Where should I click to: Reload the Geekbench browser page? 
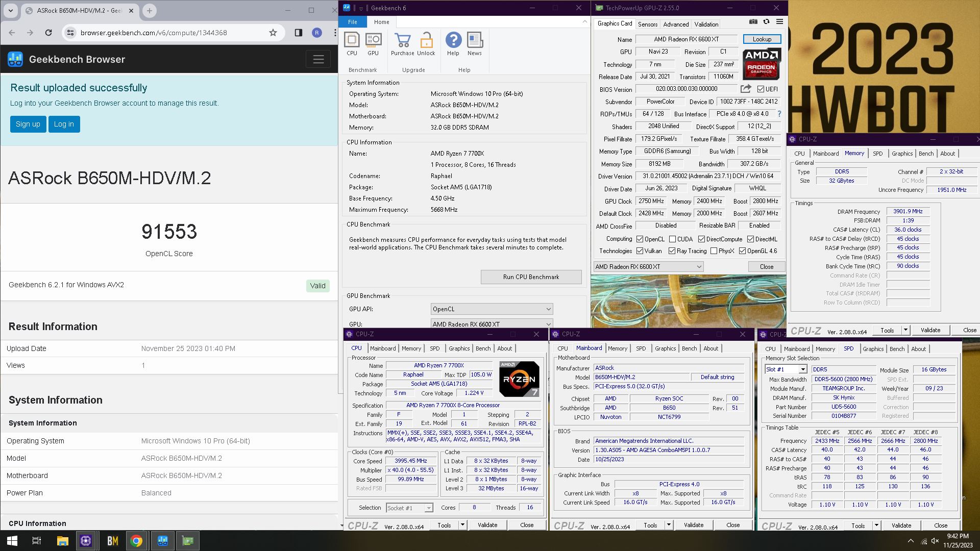point(48,33)
